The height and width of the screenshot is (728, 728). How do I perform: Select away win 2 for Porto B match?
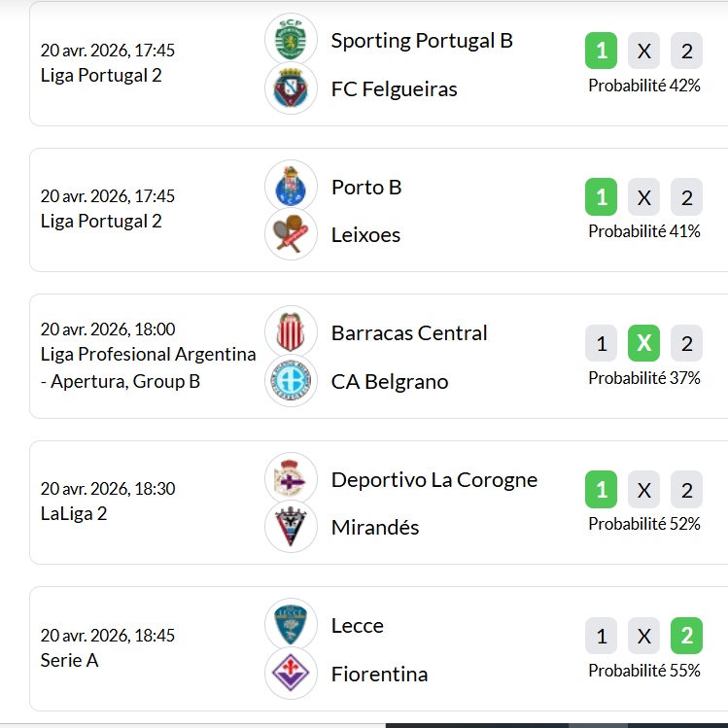(x=686, y=197)
